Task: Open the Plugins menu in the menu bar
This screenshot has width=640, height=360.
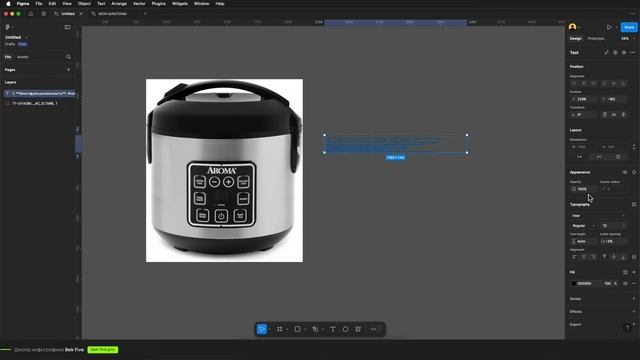Action: coord(158,4)
